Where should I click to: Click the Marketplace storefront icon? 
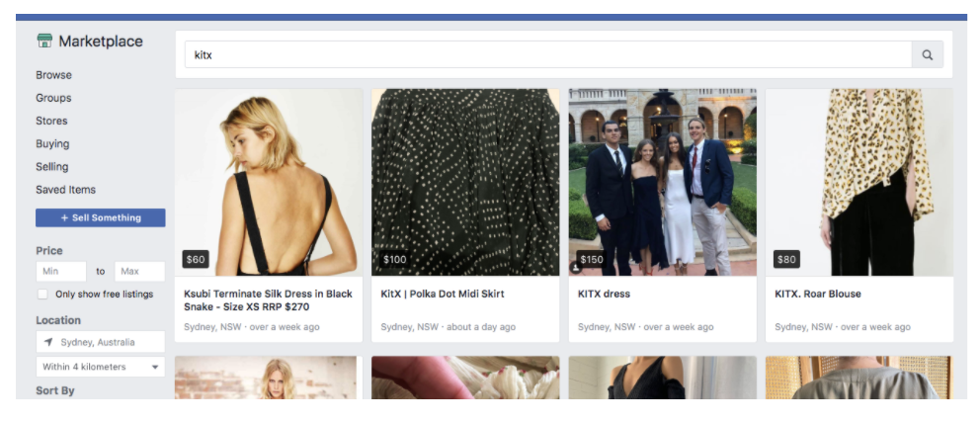(x=44, y=42)
